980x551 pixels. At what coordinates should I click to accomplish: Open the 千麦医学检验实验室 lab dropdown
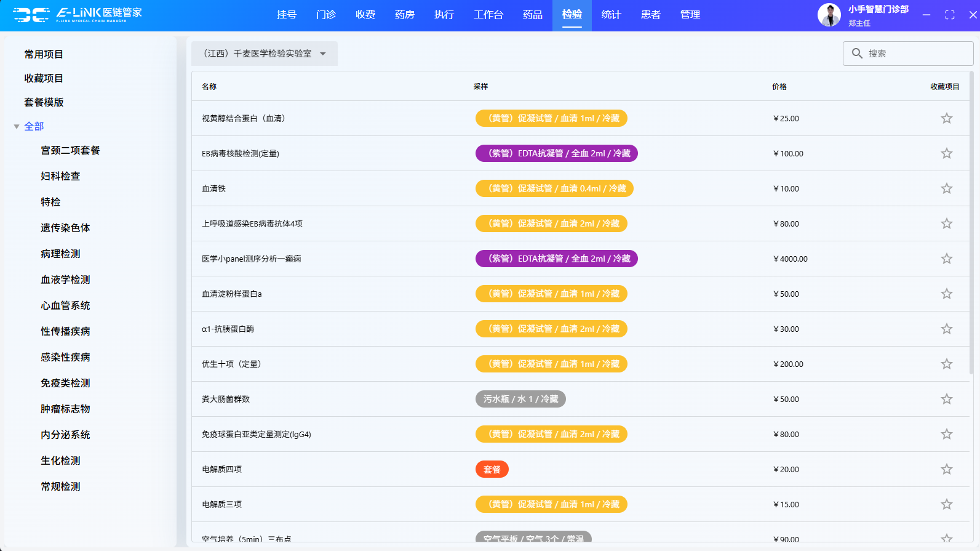264,54
